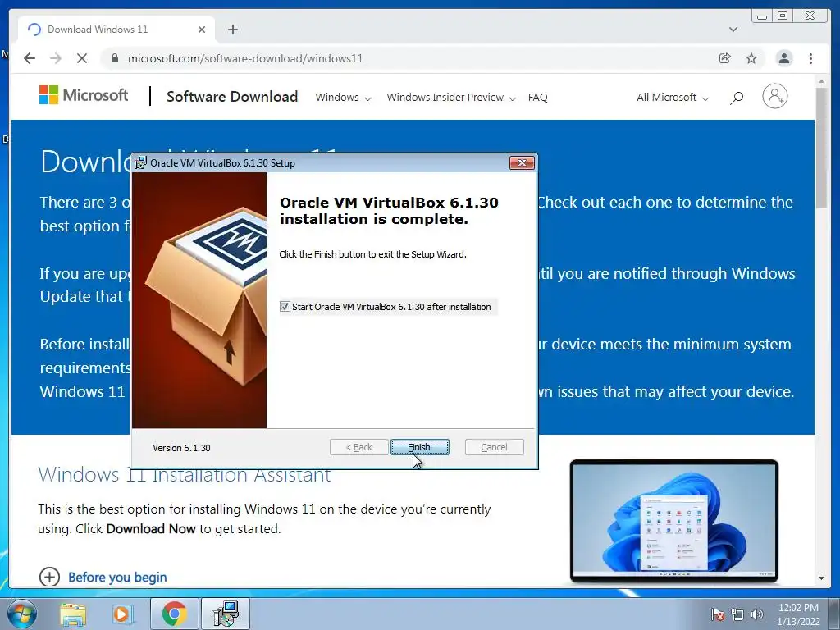Screen dimensions: 840x630
Task: Expand the Chrome tab search chevron
Action: tap(733, 30)
